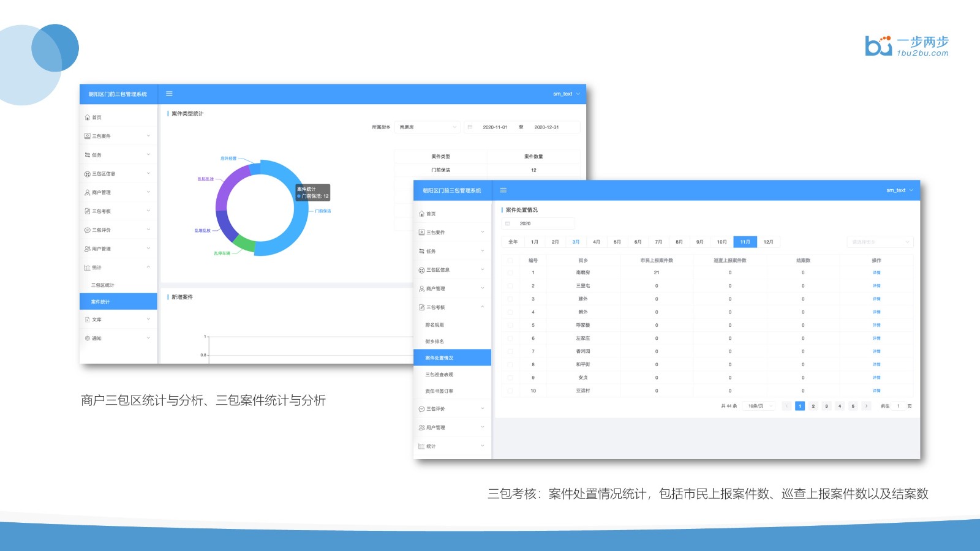Open 三包巡查表现 in the front window sidebar
Viewport: 980px width, 551px height.
452,375
